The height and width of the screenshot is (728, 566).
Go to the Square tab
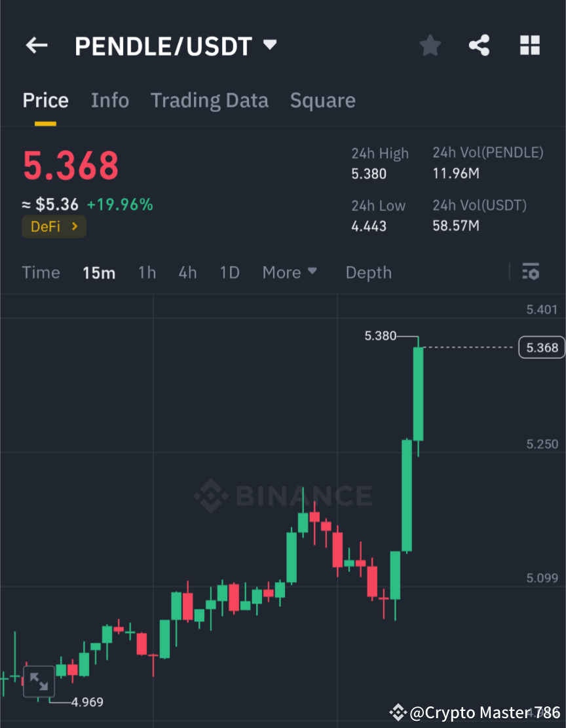point(322,100)
